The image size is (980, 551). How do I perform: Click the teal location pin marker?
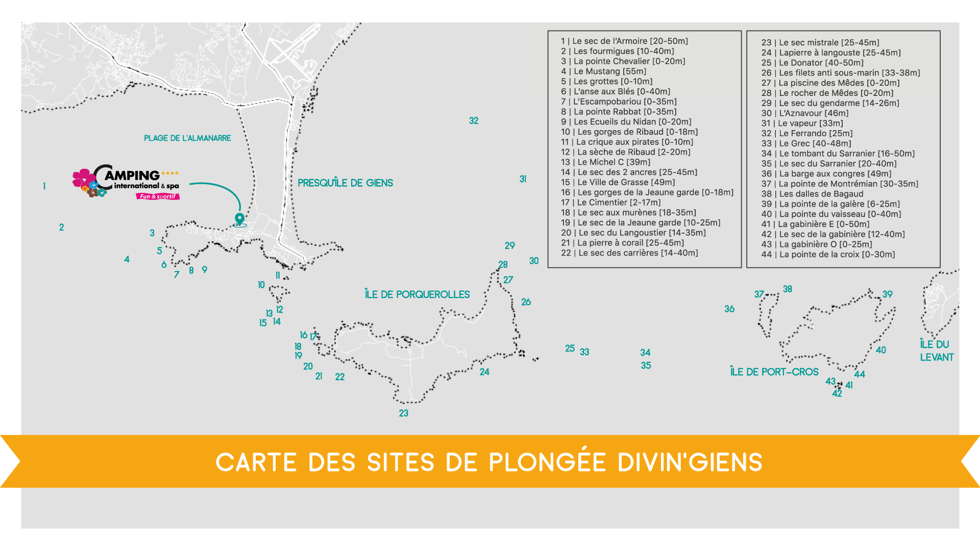click(239, 220)
